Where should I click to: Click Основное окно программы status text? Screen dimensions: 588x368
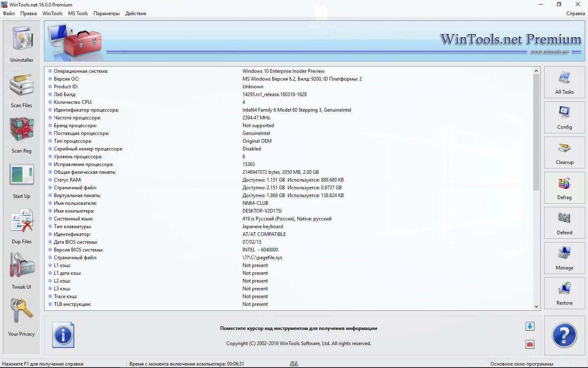coord(521,364)
